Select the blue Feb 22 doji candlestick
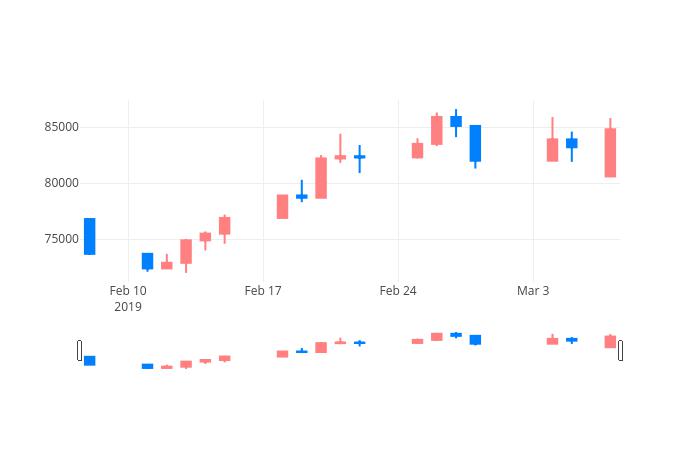The image size is (700, 450). click(x=360, y=157)
